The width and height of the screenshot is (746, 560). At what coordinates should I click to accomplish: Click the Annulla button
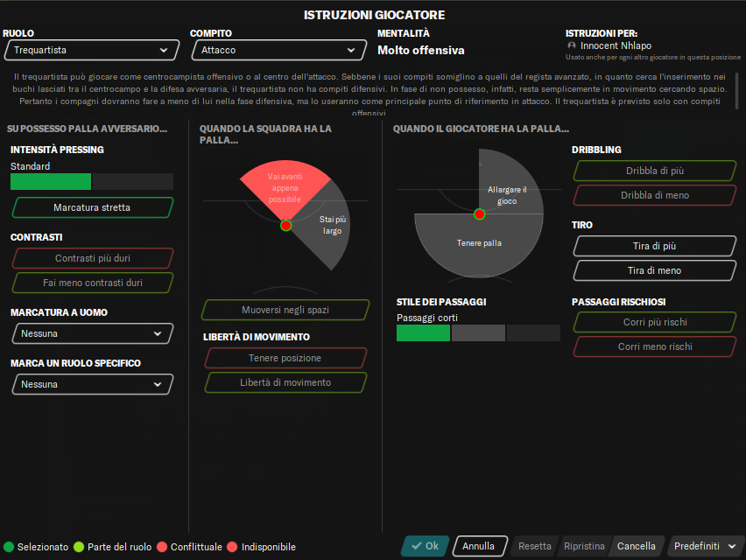pos(479,546)
